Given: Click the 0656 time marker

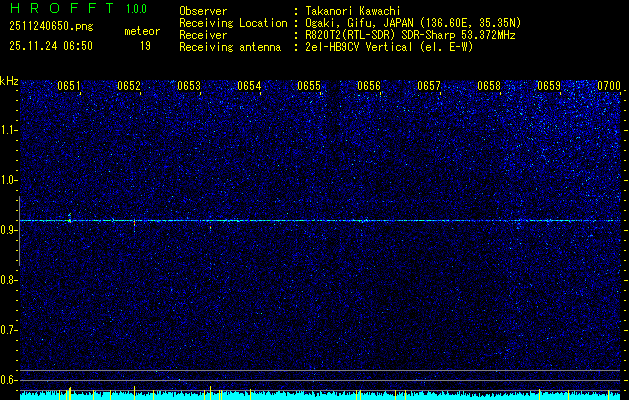Looking at the screenshot, I should pos(369,86).
